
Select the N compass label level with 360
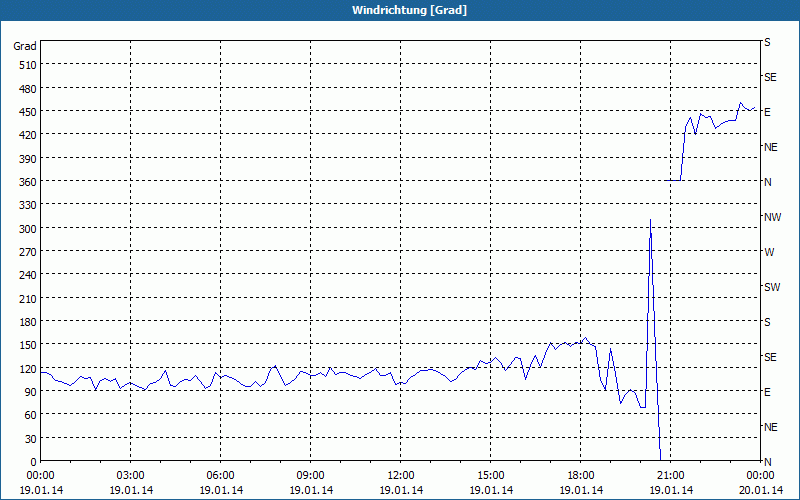[767, 182]
